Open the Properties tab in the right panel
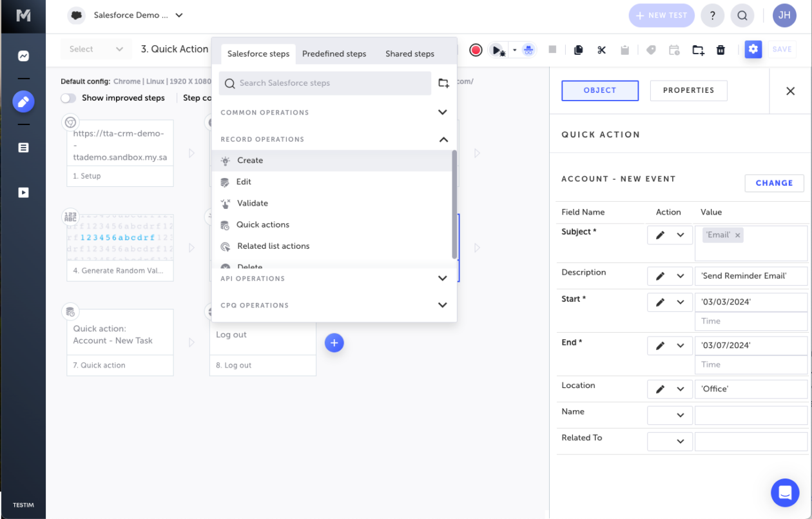The height and width of the screenshot is (519, 812). pos(688,90)
